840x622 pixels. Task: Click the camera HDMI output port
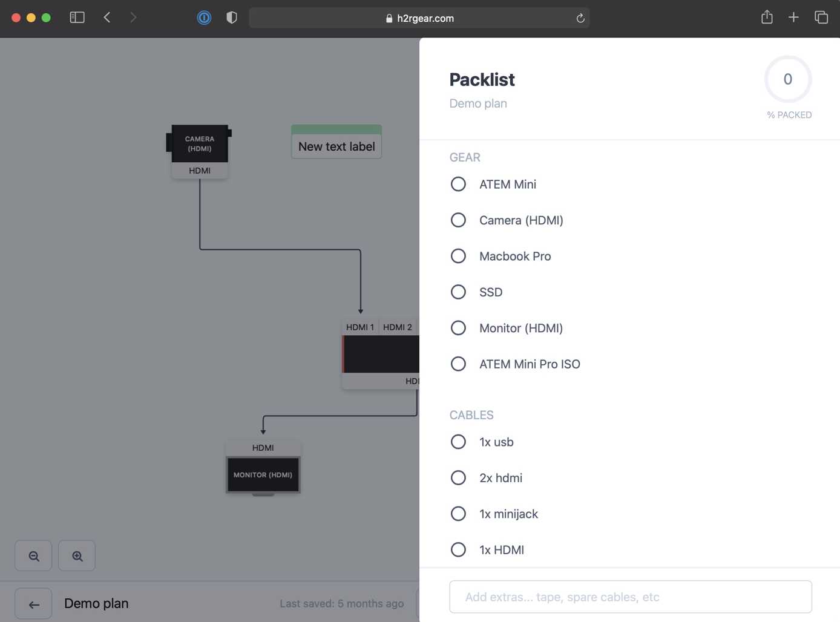pos(200,171)
